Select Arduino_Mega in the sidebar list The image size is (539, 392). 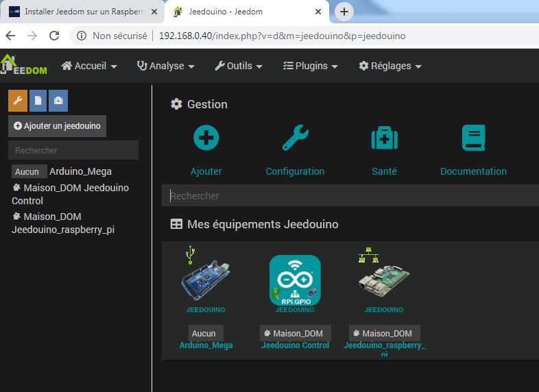click(80, 171)
